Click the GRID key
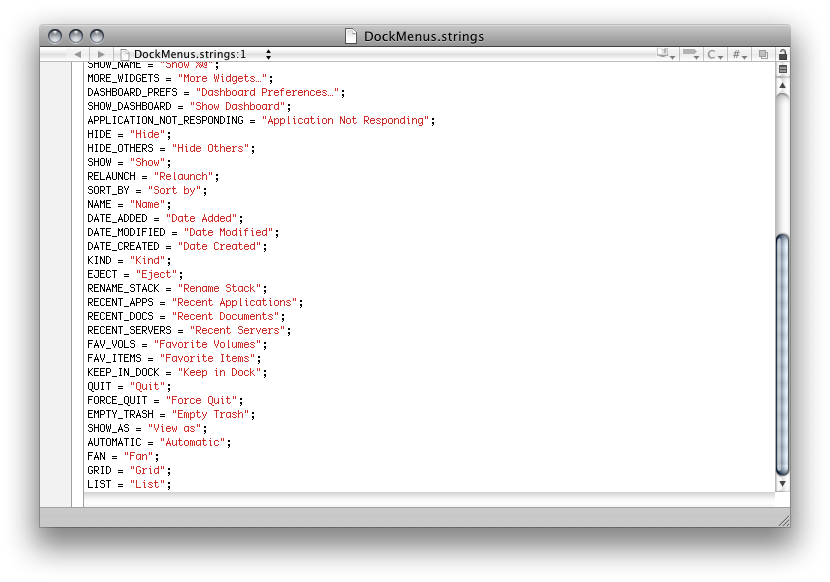The image size is (830, 582). 99,470
